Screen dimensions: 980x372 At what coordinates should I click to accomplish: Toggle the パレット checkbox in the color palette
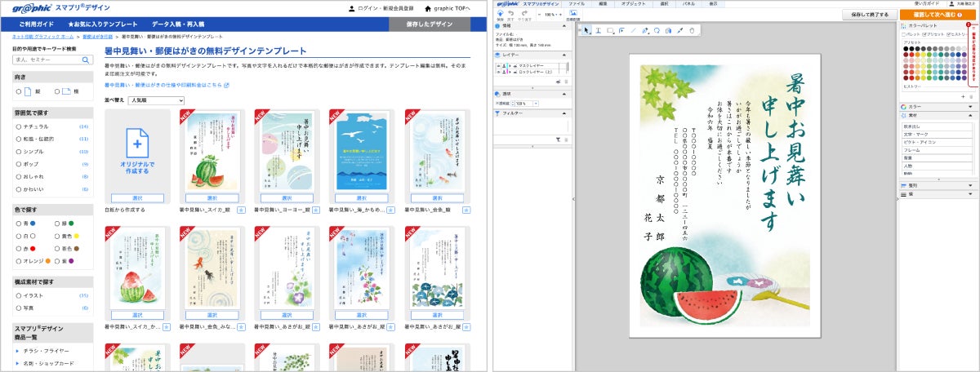pos(904,34)
